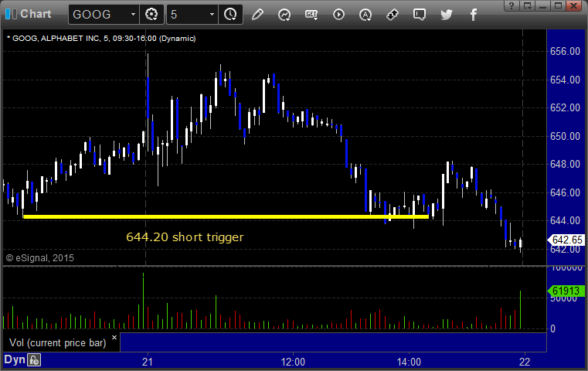Click the 642.65 current price marker

tap(566, 240)
